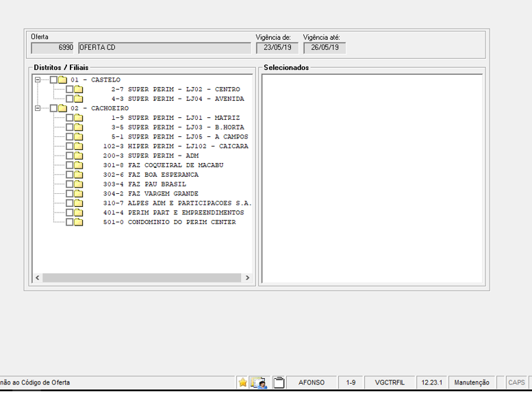Enable the 304-2 FAZ VARGEM GRANDE checkbox
Screen dimensions: 532x394
[70, 194]
